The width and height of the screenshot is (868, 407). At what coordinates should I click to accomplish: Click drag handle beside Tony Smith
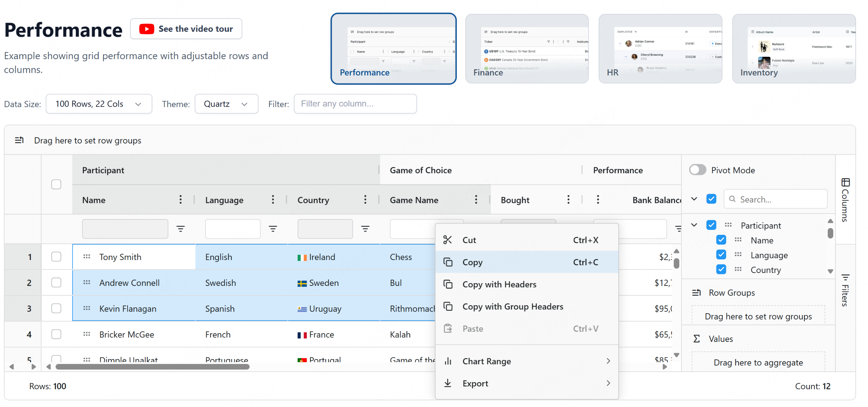[87, 257]
